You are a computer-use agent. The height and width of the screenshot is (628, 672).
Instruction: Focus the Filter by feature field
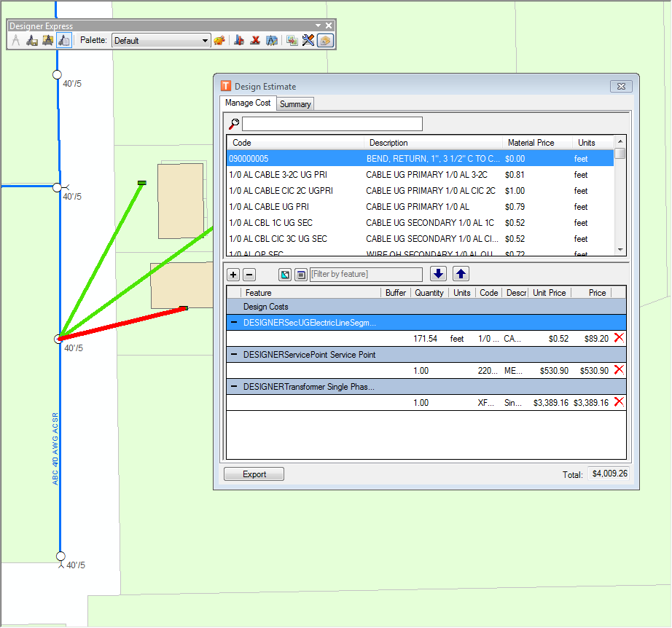pos(366,274)
